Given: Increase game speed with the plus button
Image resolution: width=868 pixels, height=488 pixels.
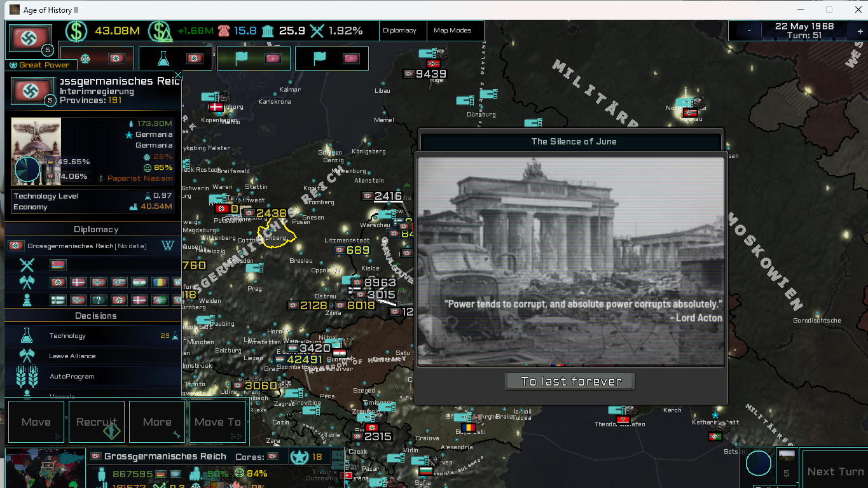Looking at the screenshot, I should click(860, 31).
